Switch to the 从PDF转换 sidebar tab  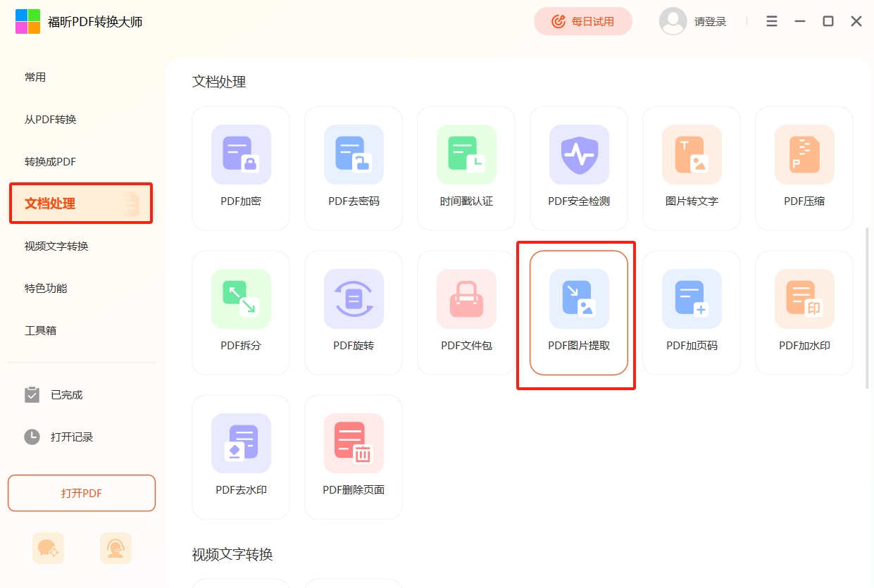51,120
